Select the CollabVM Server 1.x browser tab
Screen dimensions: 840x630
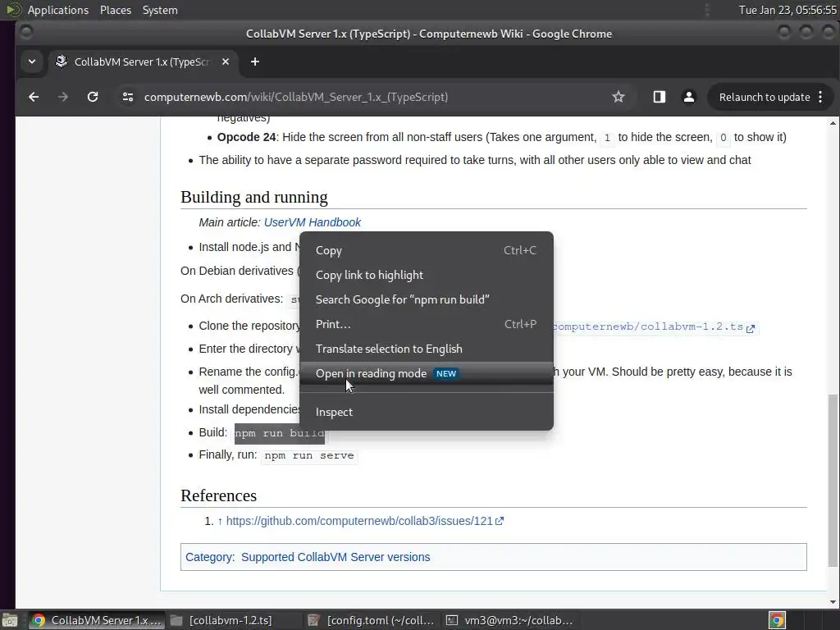[x=142, y=62]
